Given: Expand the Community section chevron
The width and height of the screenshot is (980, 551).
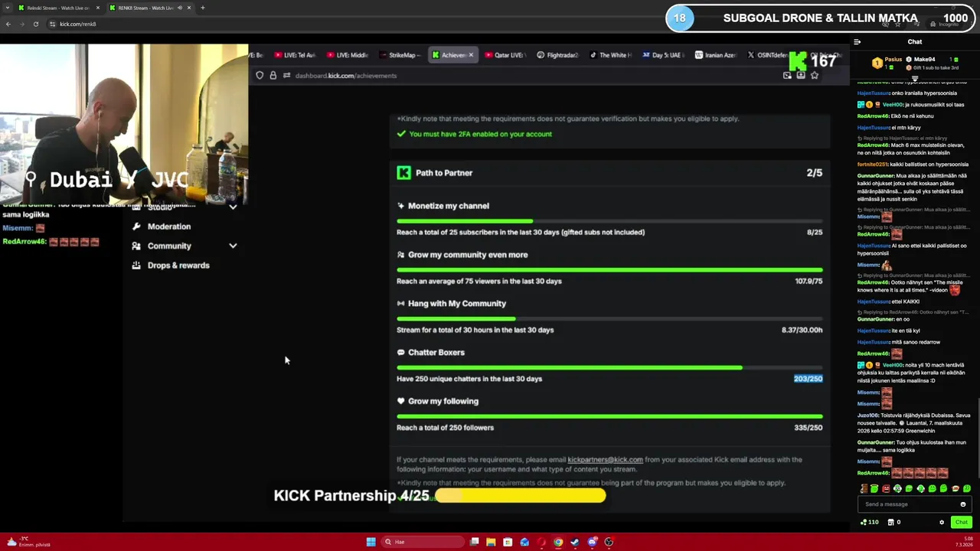Looking at the screenshot, I should (x=233, y=246).
